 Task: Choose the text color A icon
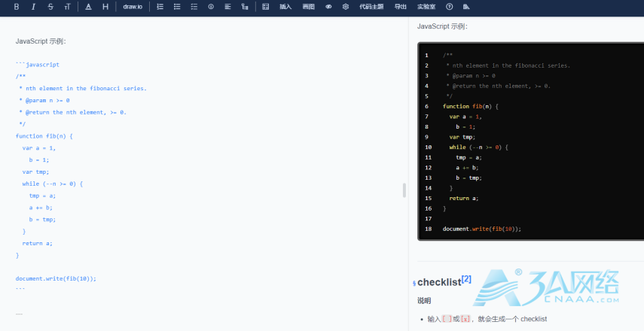[x=88, y=7]
